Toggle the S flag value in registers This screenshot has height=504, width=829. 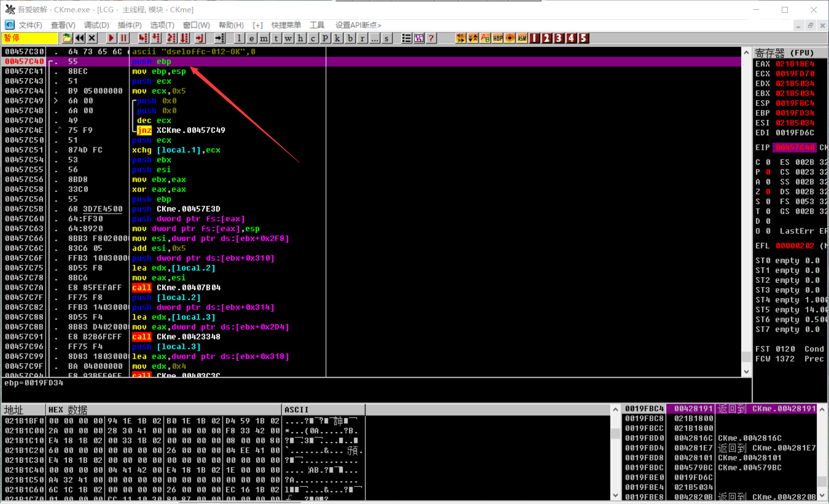(768, 202)
